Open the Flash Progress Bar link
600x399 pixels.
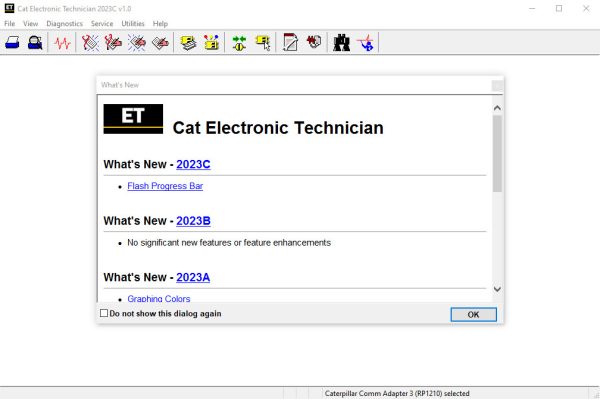[x=165, y=186]
